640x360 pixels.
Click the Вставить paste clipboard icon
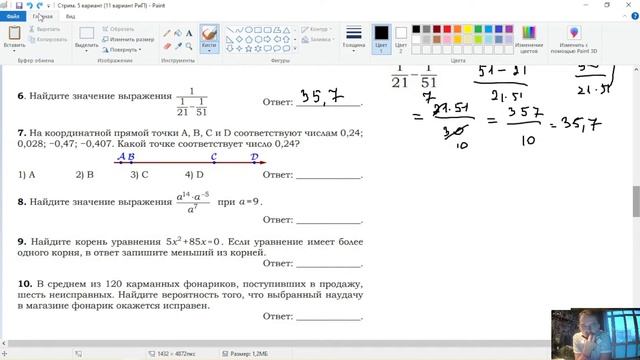14,33
